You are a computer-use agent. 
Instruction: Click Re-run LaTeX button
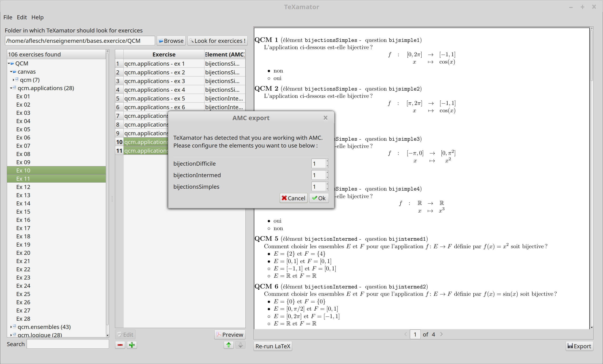[x=273, y=346]
